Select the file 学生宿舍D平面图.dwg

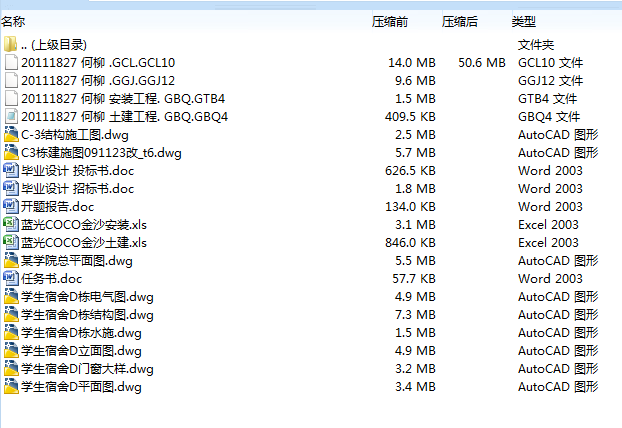81,387
